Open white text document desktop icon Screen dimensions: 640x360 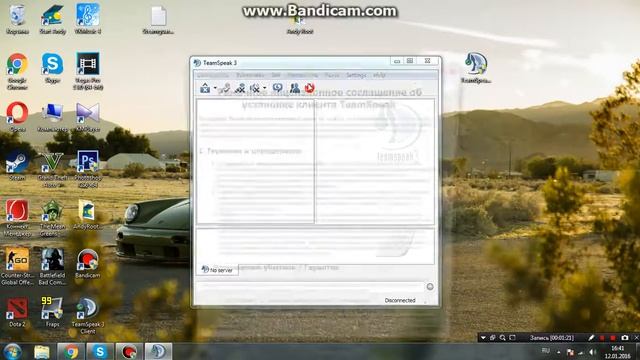point(158,20)
